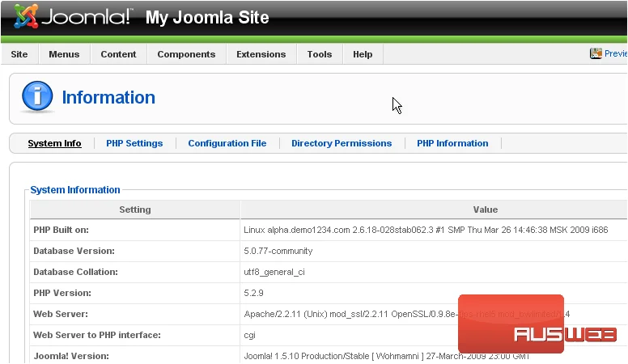628x364 pixels.
Task: Click the cgi value
Action: coord(249,336)
